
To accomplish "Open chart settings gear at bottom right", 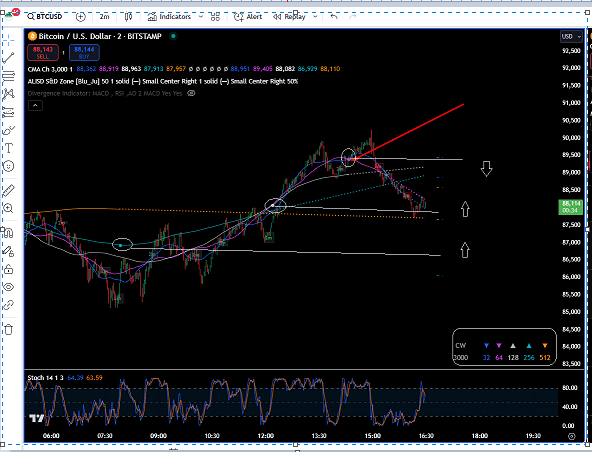I will 572,436.
